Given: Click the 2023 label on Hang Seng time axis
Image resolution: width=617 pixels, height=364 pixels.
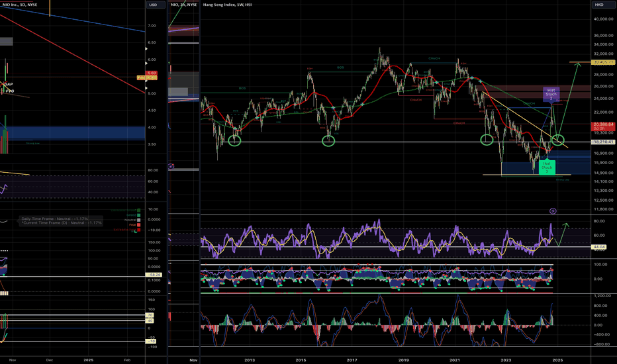Looking at the screenshot, I should pos(506,360).
